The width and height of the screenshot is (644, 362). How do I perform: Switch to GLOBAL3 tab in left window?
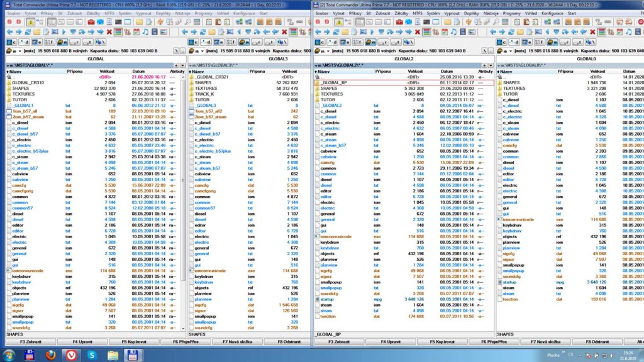click(278, 58)
